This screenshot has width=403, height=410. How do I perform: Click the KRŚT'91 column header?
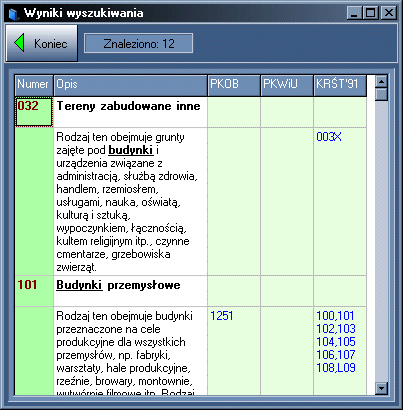coord(340,85)
